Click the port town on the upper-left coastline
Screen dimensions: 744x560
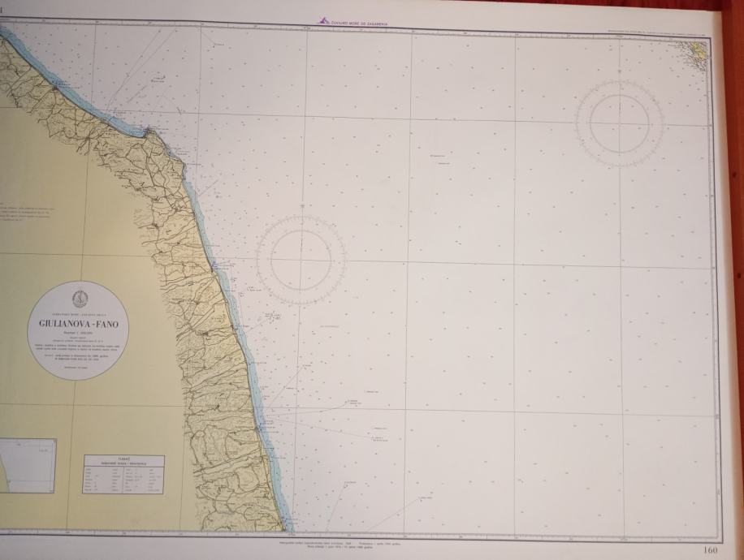click(x=56, y=87)
